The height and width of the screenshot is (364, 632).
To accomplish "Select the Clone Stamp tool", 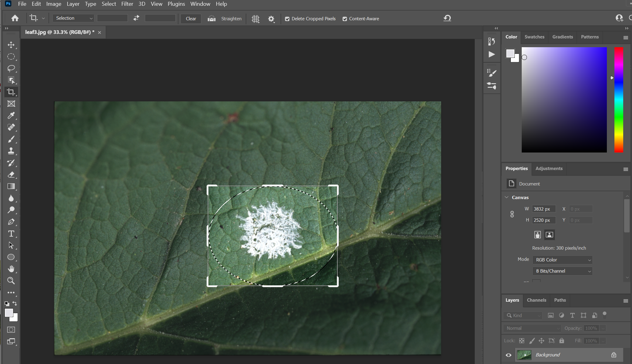I will pos(11,151).
